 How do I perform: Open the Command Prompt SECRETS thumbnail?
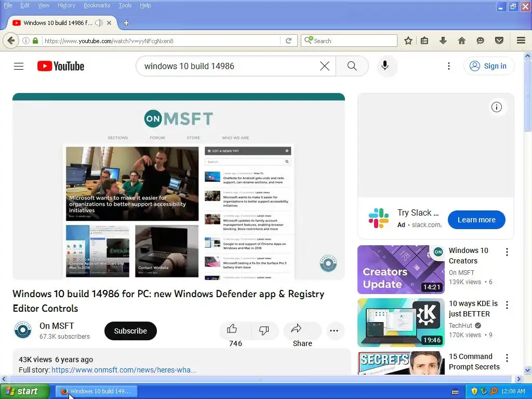401,363
